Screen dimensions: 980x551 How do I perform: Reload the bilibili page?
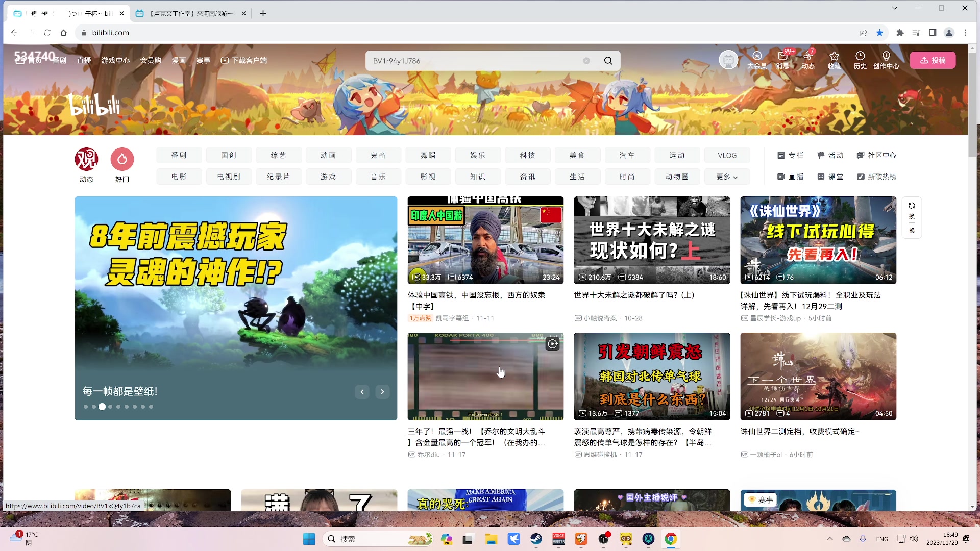(x=47, y=33)
